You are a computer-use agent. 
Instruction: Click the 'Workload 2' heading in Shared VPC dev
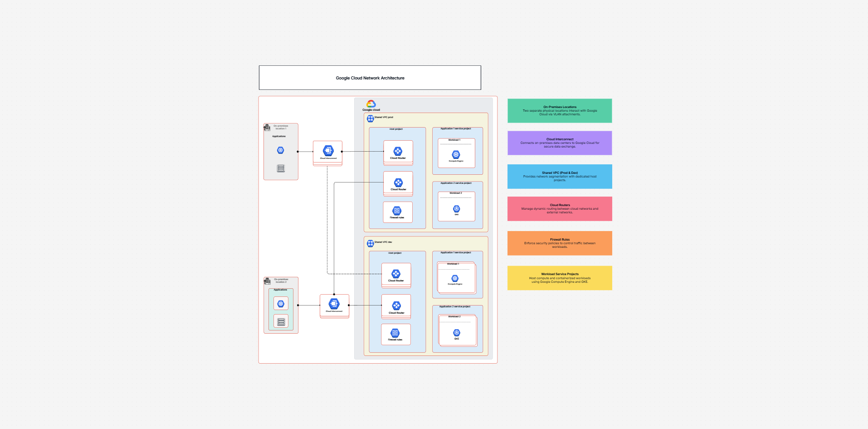pyautogui.click(x=454, y=316)
